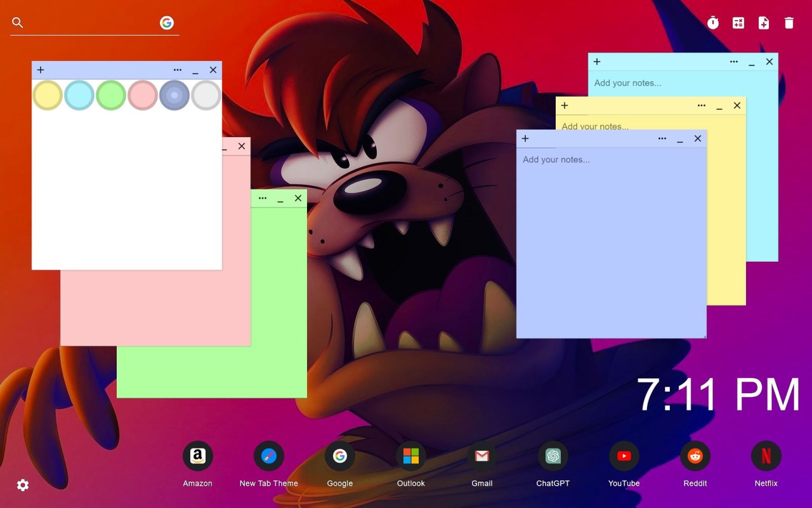Open the stopwatch timer tool

[x=713, y=23]
